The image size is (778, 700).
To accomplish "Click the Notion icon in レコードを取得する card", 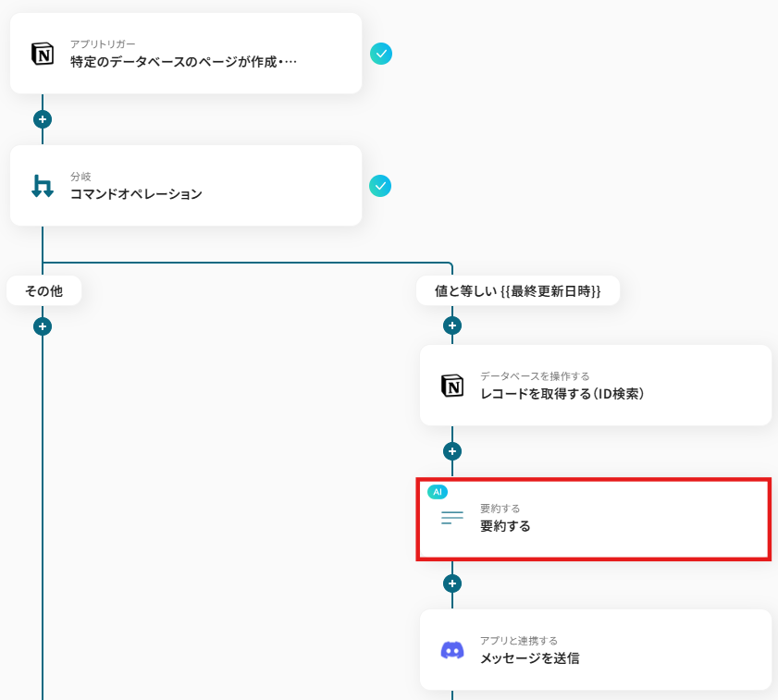I will pyautogui.click(x=452, y=386).
